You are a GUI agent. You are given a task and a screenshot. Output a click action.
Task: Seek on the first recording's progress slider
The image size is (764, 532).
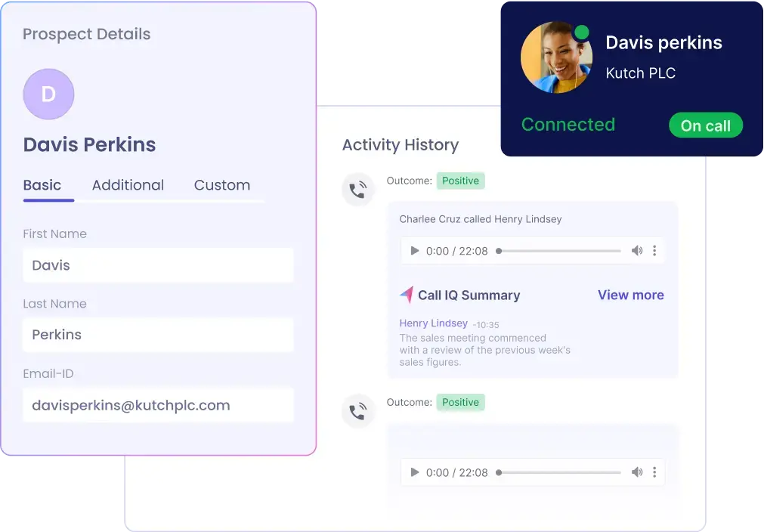[559, 251]
